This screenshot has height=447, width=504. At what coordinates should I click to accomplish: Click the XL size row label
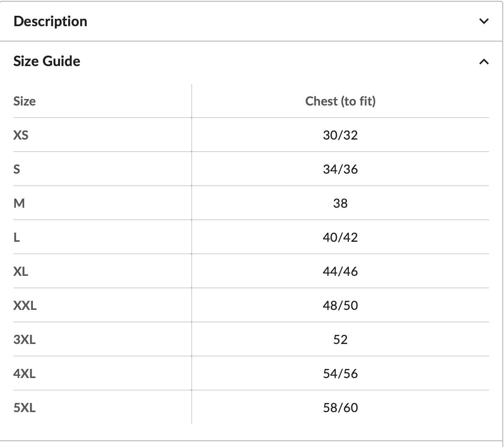[21, 271]
